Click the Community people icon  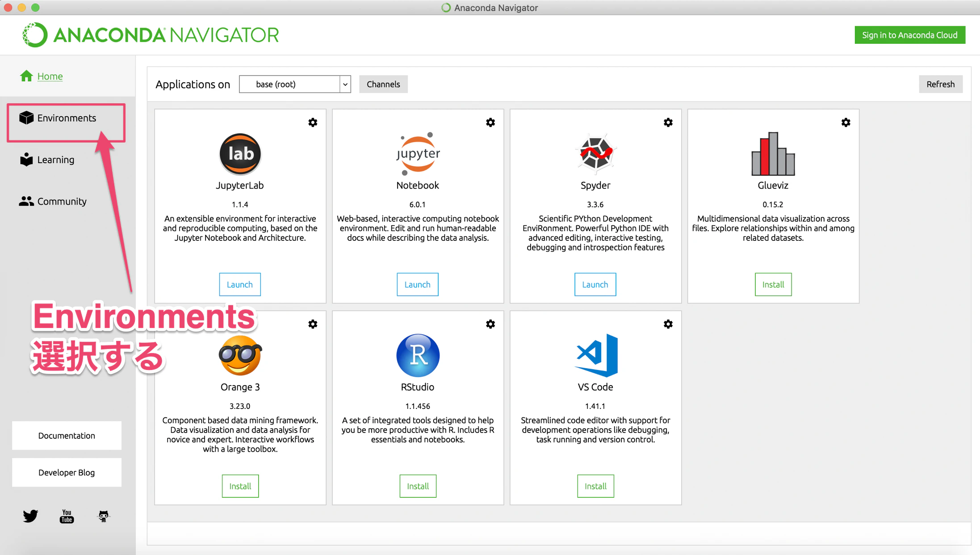(x=26, y=201)
